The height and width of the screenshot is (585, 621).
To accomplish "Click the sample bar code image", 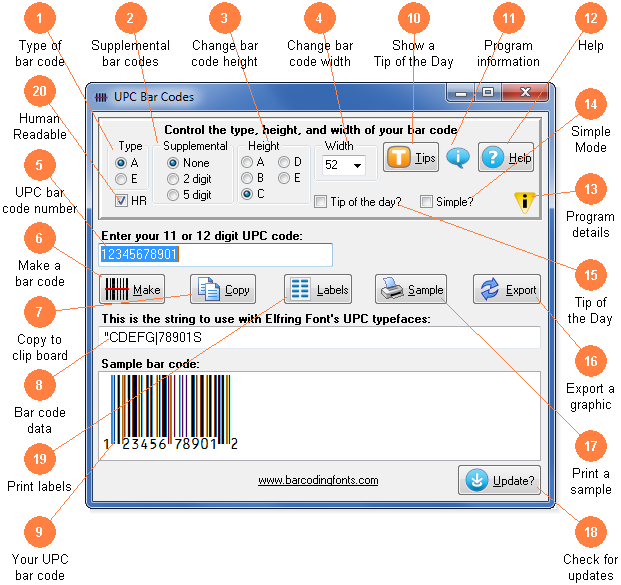I will 171,412.
